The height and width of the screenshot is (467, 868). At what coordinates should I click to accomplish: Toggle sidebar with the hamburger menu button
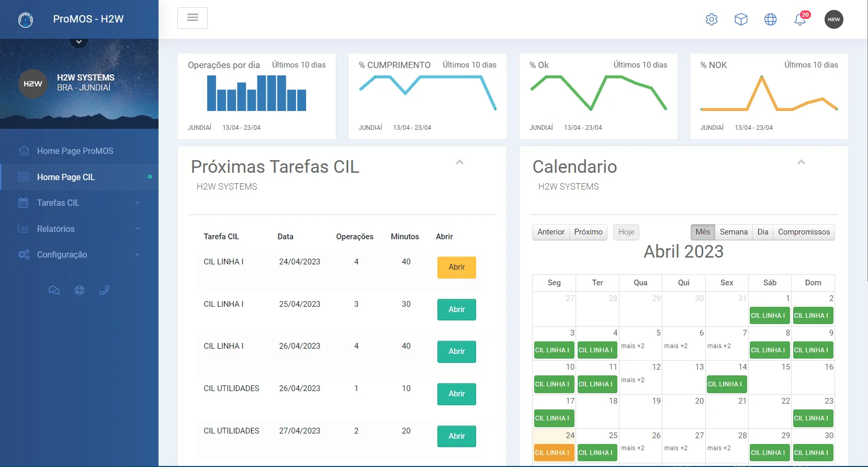[193, 18]
